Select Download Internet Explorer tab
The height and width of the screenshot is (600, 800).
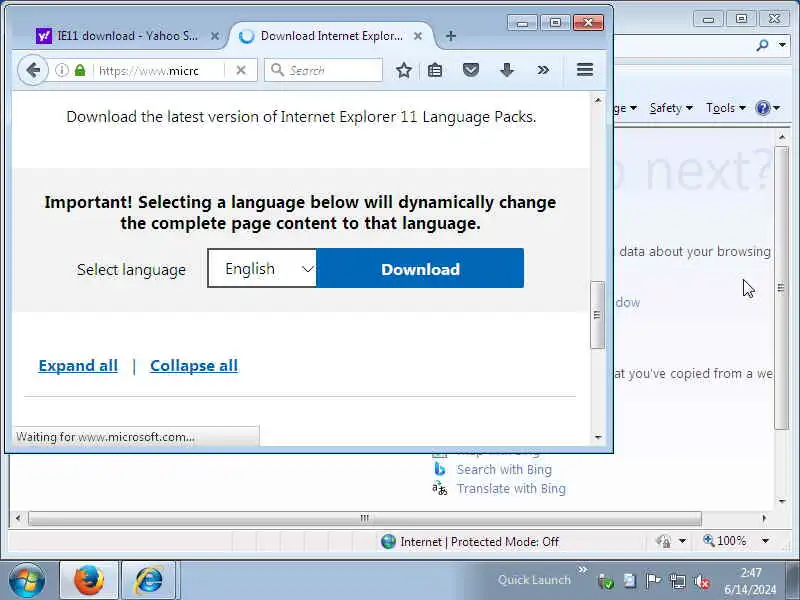click(332, 36)
